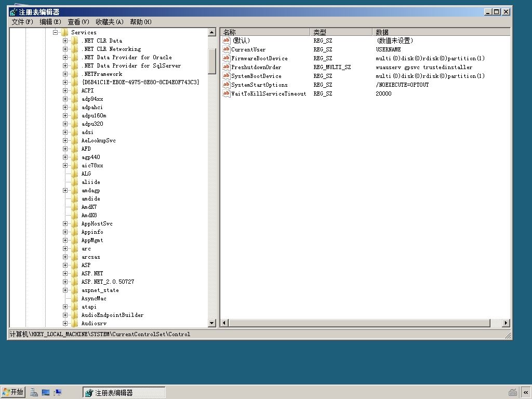Click the tree pane scroll down arrow
The height and width of the screenshot is (399, 532).
pos(212,323)
